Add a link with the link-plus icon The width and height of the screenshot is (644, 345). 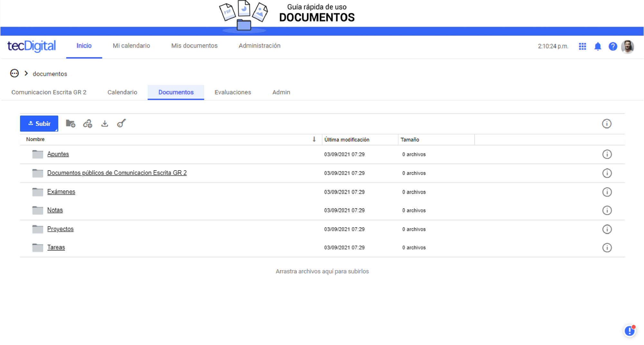click(88, 123)
